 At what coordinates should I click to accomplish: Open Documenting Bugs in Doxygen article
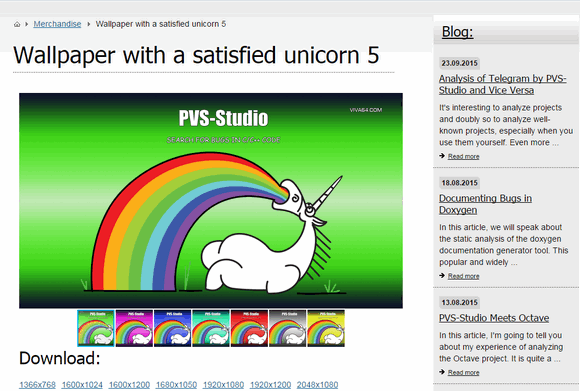(485, 204)
